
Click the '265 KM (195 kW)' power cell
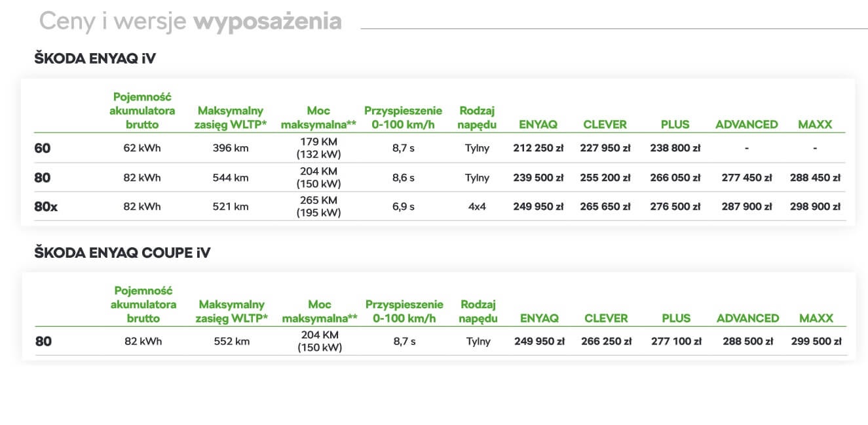(318, 206)
